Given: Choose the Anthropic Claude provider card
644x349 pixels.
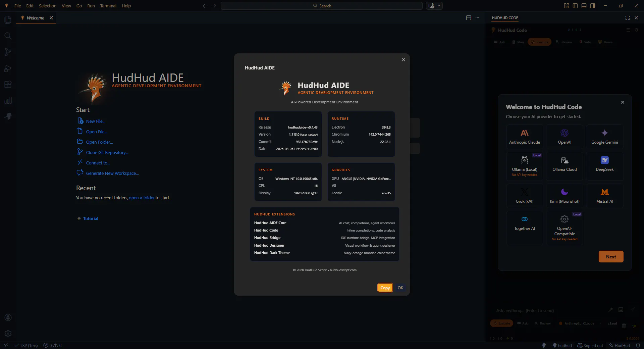Looking at the screenshot, I should 525,137.
